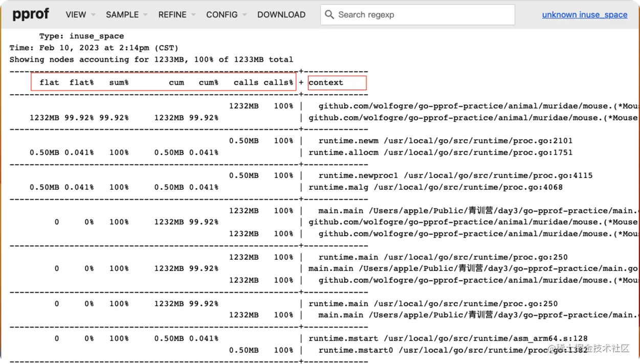Click the pprof logo
This screenshot has height=364, width=640.
(x=31, y=14)
